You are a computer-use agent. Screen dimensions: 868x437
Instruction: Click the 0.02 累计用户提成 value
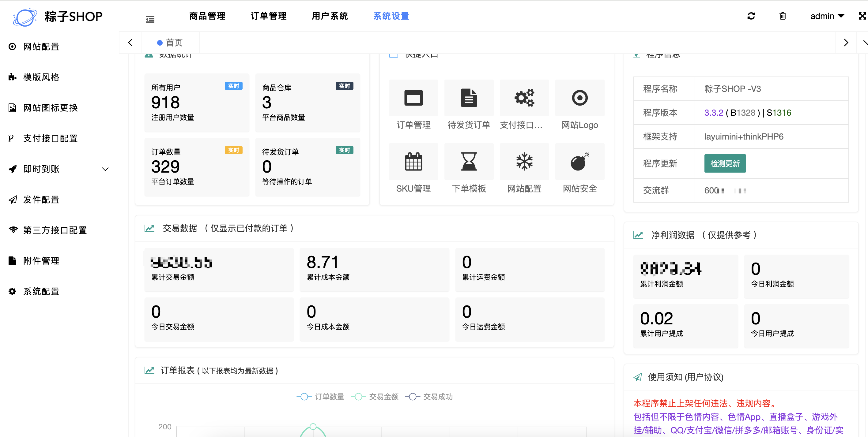point(656,319)
